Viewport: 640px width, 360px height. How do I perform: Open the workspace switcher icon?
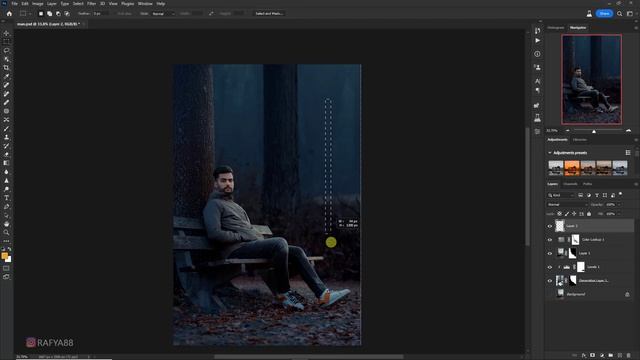pyautogui.click(x=630, y=13)
